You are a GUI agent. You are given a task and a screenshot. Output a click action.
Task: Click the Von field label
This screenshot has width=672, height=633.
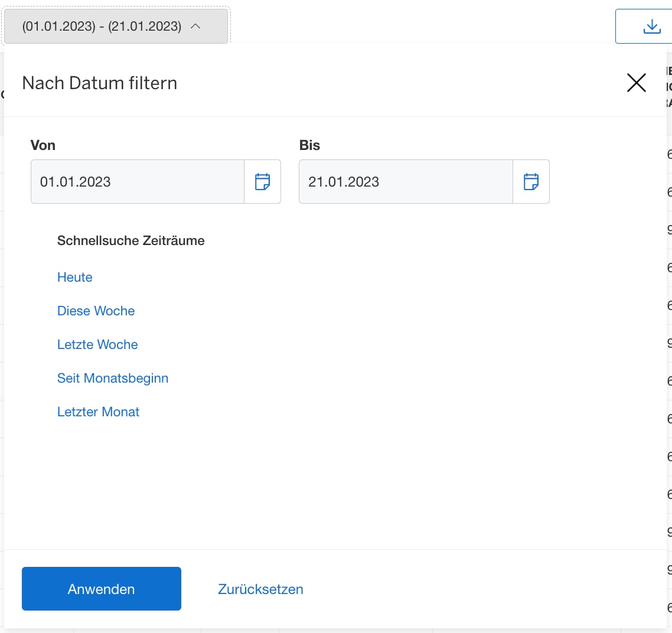coord(43,145)
